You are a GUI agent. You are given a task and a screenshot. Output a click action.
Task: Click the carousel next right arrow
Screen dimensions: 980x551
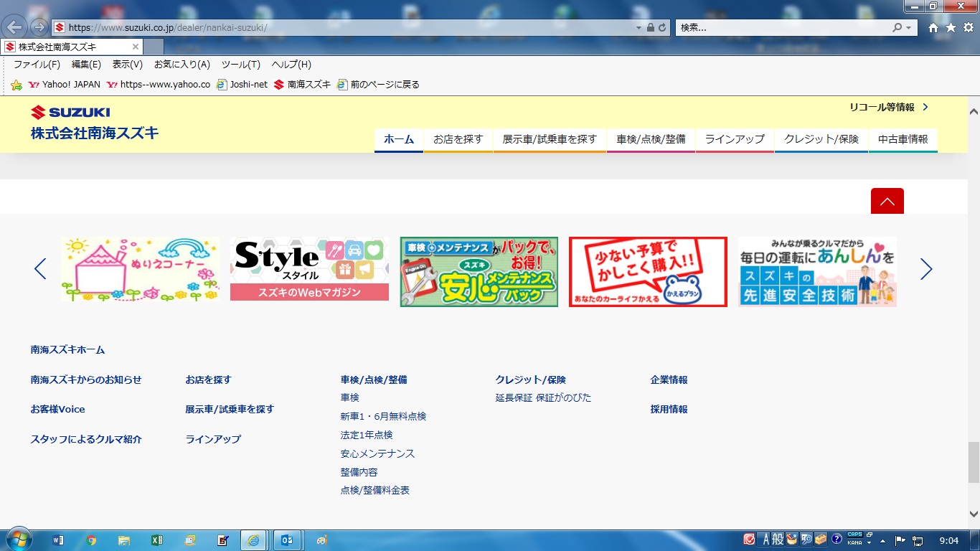pyautogui.click(x=926, y=269)
